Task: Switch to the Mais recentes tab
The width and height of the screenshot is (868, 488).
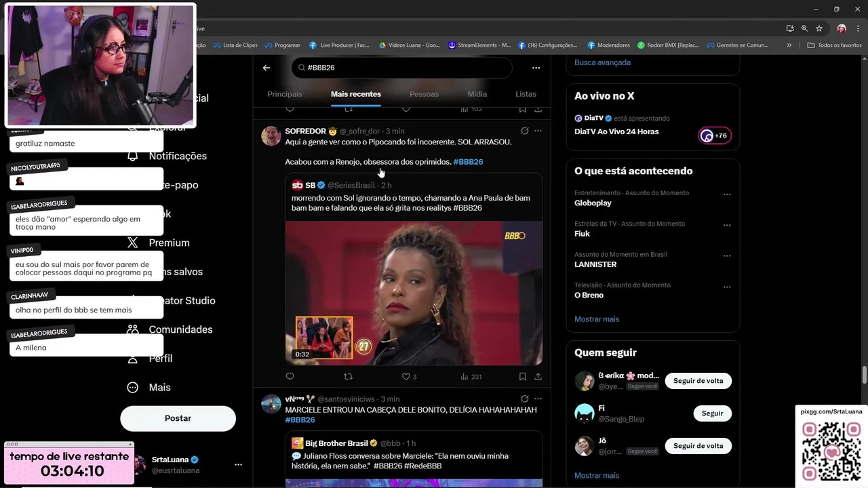Action: 356,94
